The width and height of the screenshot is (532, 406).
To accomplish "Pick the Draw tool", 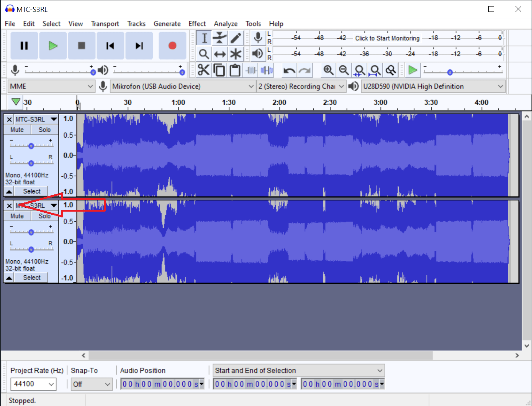I will pyautogui.click(x=236, y=38).
